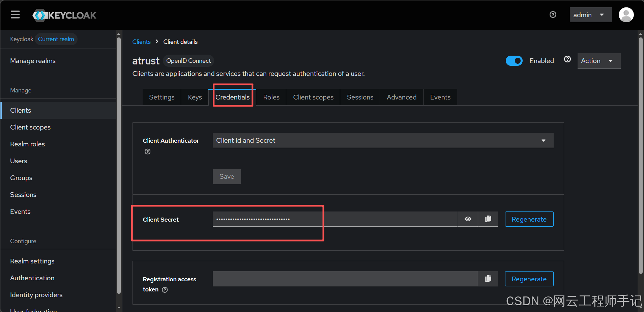Open Client Authenticator dropdown list
The width and height of the screenshot is (644, 312).
383,140
